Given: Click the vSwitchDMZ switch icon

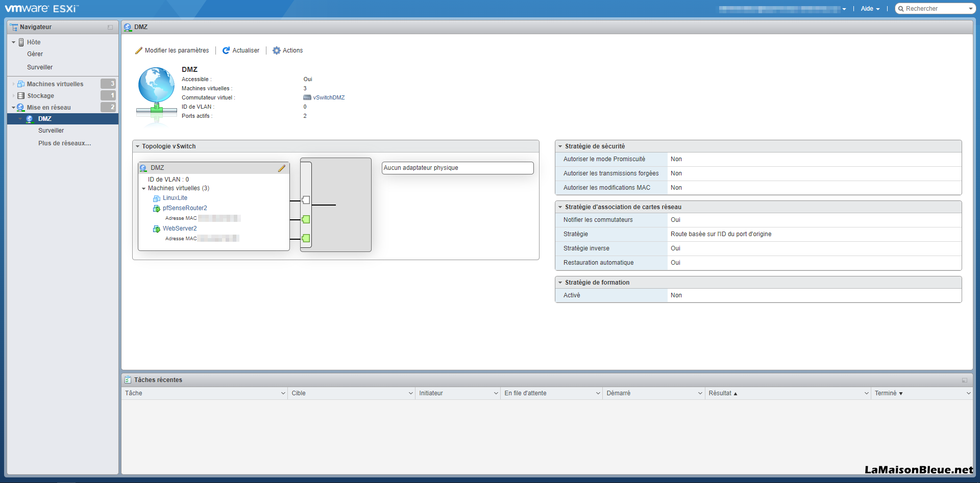Looking at the screenshot, I should (x=307, y=97).
